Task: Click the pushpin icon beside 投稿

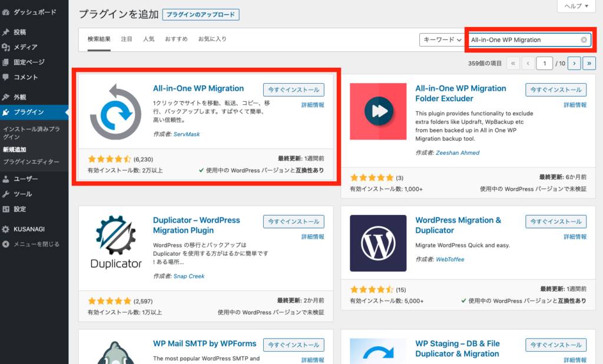Action: pos(6,32)
